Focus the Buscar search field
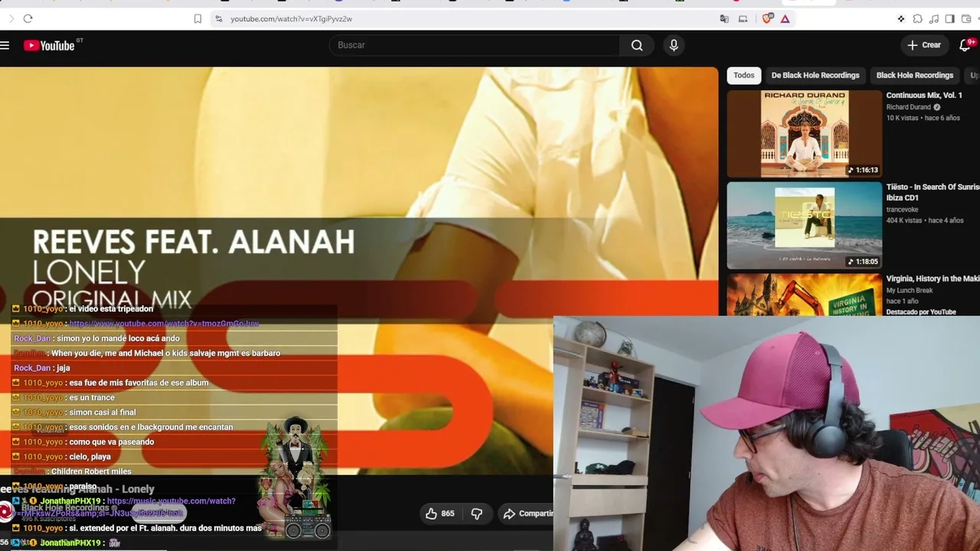This screenshot has width=980, height=551. [475, 45]
